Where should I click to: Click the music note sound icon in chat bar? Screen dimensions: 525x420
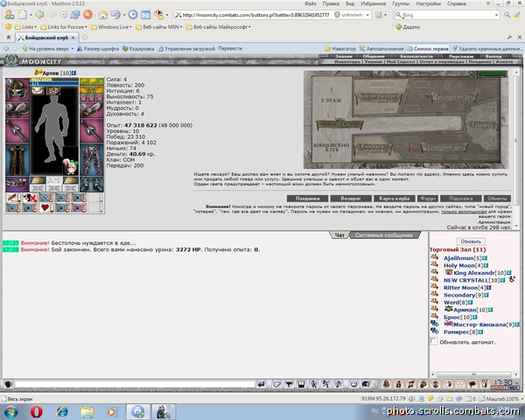(338, 384)
